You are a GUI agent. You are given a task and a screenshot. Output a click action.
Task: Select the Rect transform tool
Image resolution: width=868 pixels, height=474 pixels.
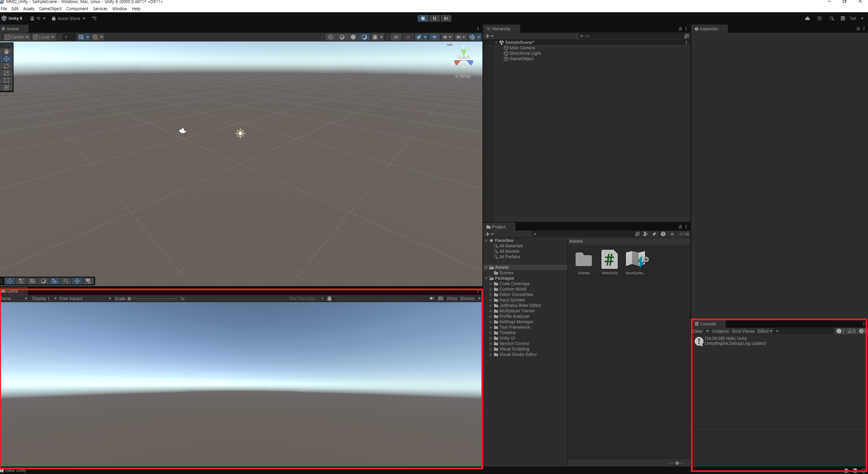[6, 80]
